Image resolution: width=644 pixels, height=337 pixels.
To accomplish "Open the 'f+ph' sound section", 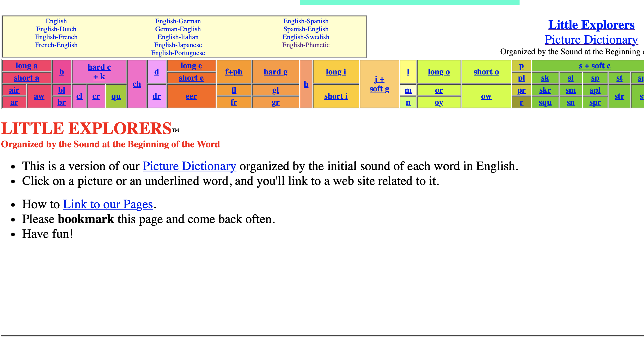I will tap(234, 72).
